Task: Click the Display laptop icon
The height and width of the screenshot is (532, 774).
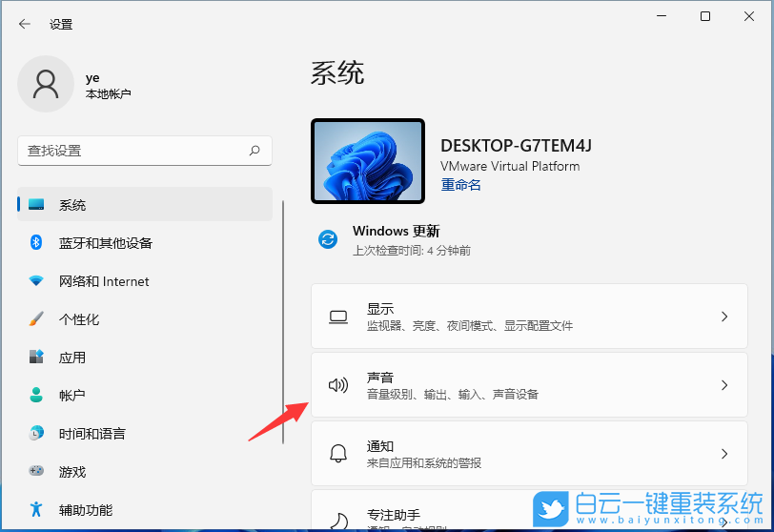Action: [338, 317]
